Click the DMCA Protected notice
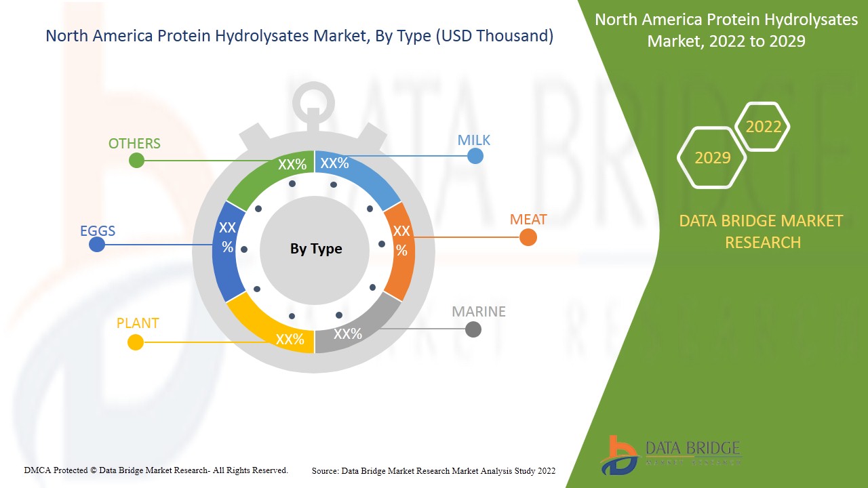Image resolution: width=868 pixels, height=488 pixels. tap(156, 469)
